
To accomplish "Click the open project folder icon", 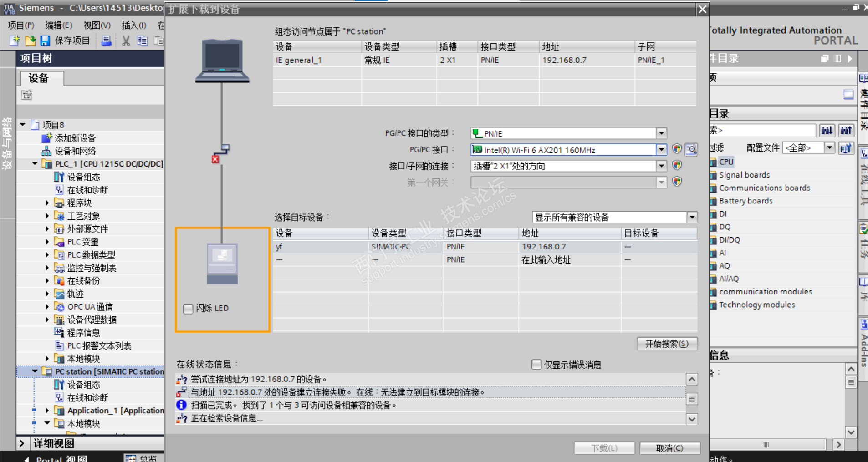I will click(30, 41).
